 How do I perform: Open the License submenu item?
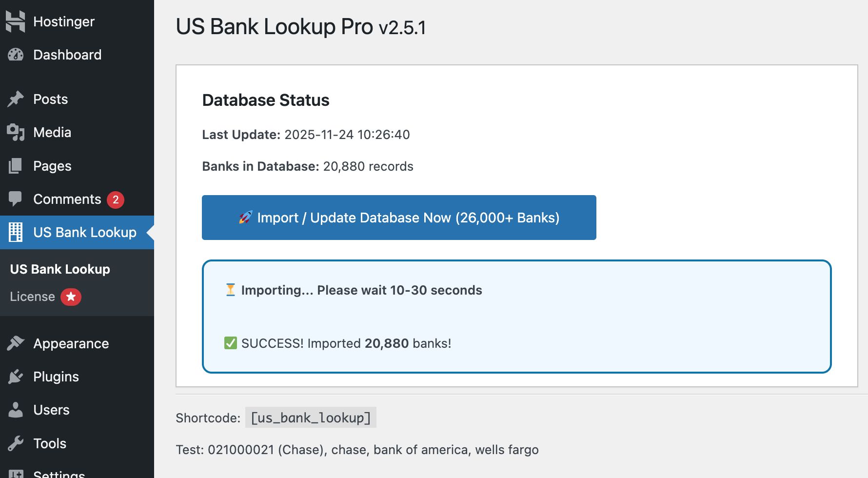32,297
